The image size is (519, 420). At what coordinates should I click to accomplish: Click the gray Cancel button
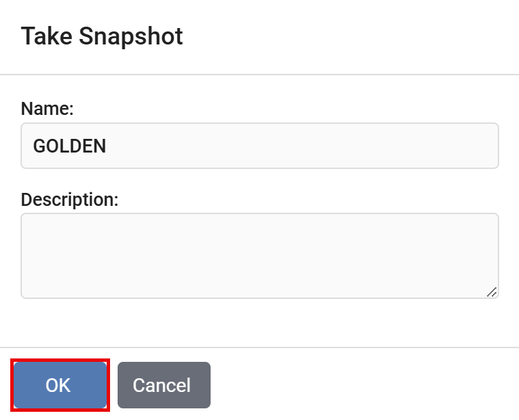click(x=164, y=385)
